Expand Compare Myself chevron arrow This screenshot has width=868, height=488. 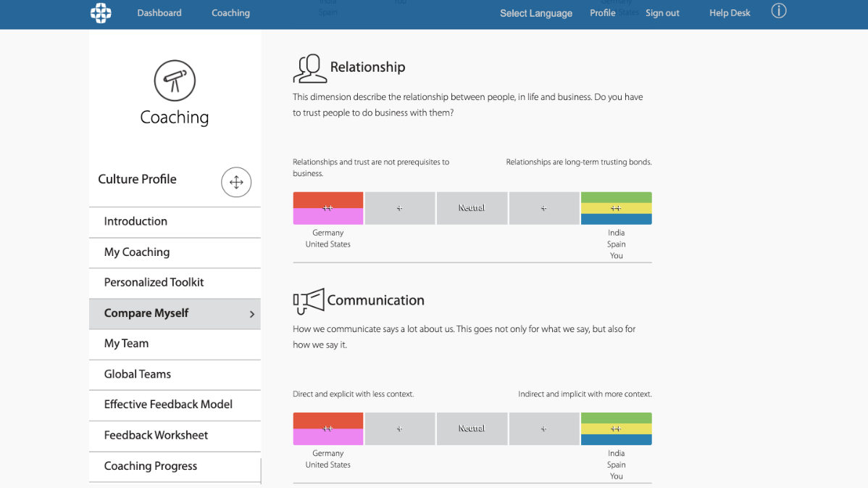click(252, 314)
